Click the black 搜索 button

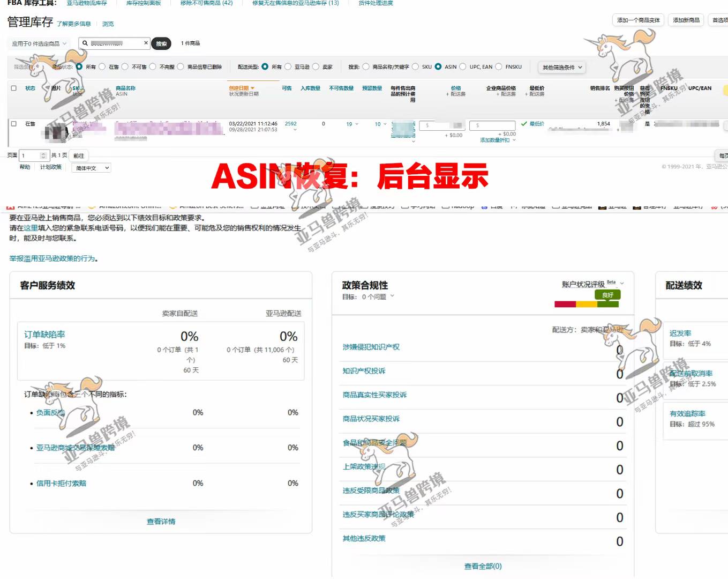click(161, 44)
